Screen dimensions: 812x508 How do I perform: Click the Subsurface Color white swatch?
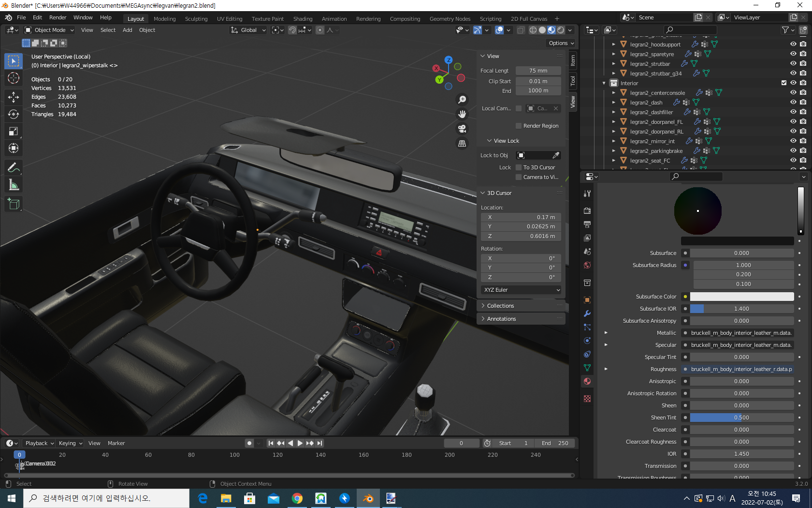tap(741, 297)
